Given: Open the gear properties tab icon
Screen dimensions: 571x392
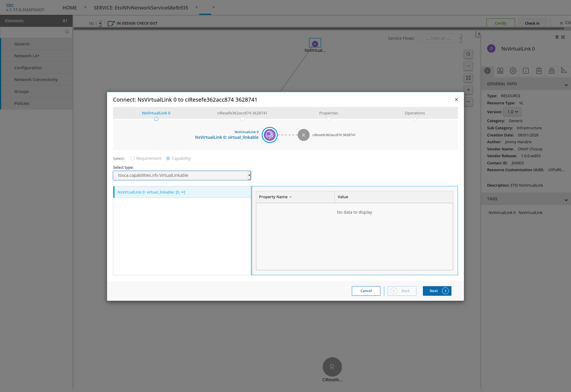Looking at the screenshot, I should tap(513, 71).
